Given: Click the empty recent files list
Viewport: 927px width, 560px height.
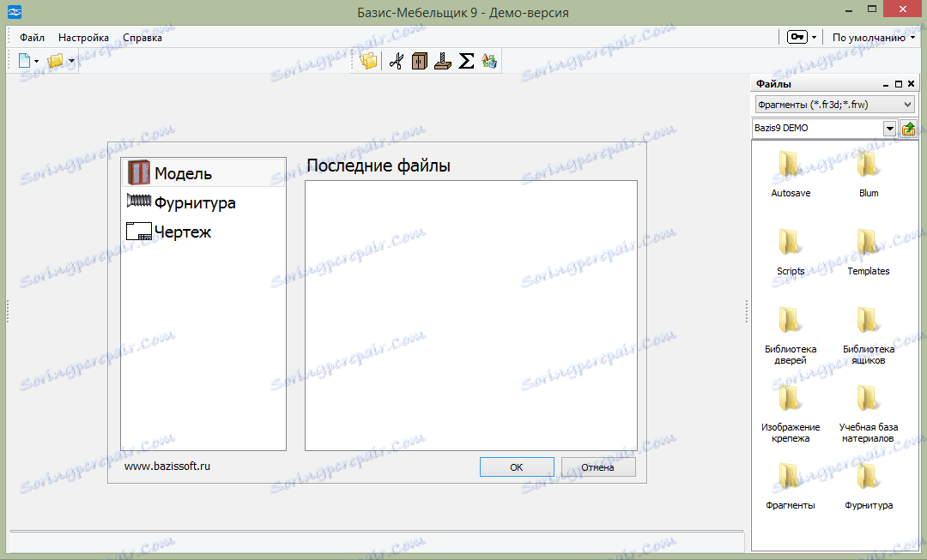Looking at the screenshot, I should click(x=471, y=316).
